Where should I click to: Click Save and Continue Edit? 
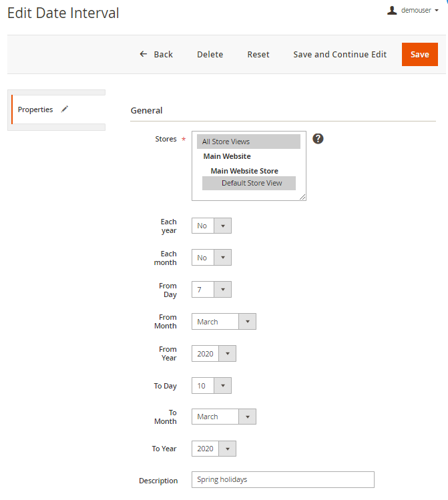tap(340, 55)
